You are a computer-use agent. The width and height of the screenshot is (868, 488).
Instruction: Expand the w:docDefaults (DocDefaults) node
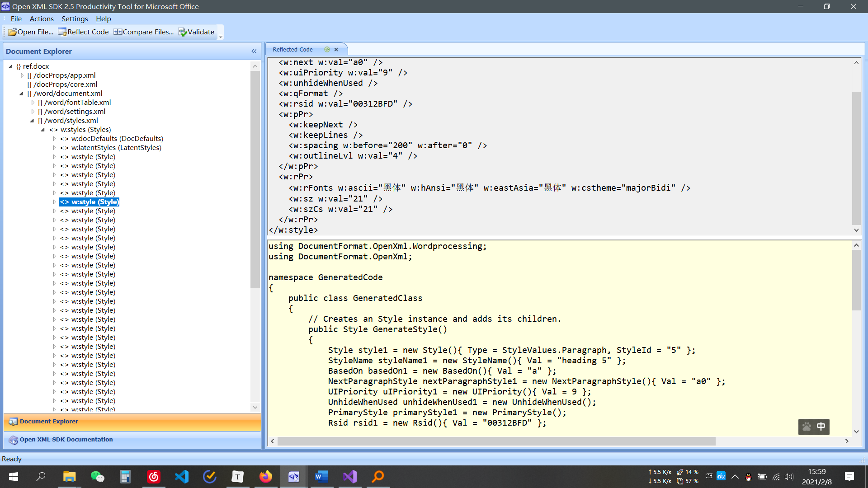pyautogui.click(x=54, y=139)
